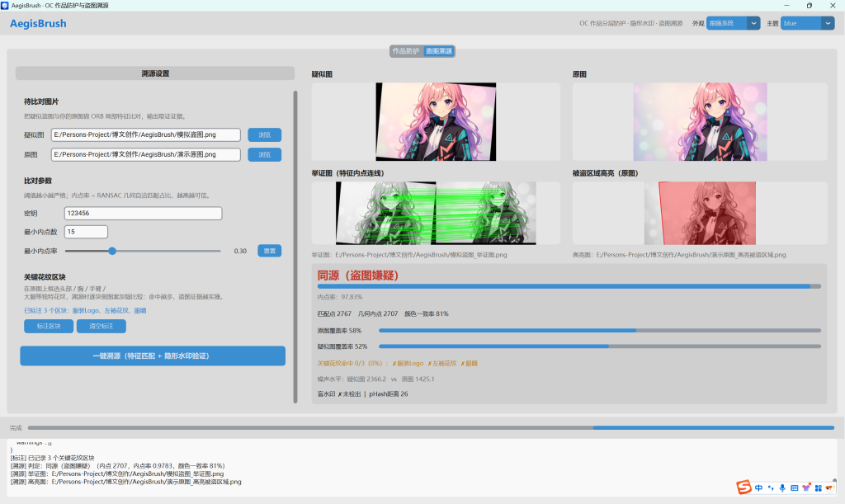The image size is (845, 504).
Task: Start tracing with the 一键溯源 button
Action: coord(153,356)
